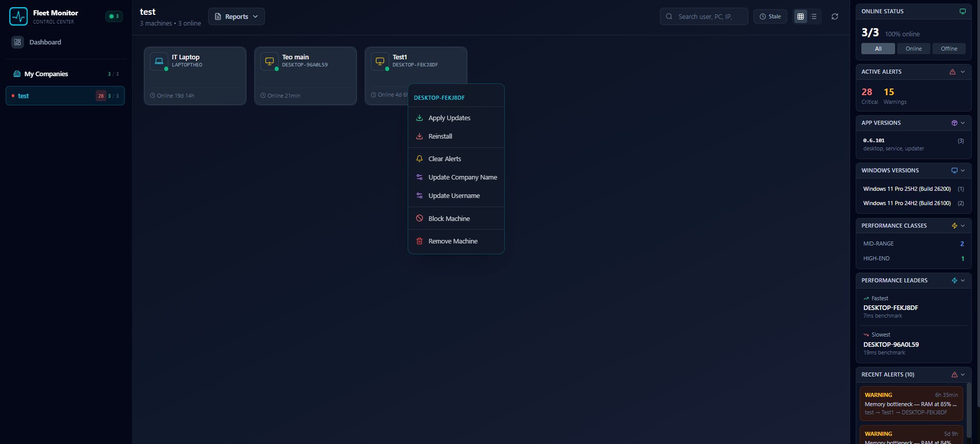Select app version 0.6.101 row
This screenshot has height=444, width=980.
click(x=914, y=144)
